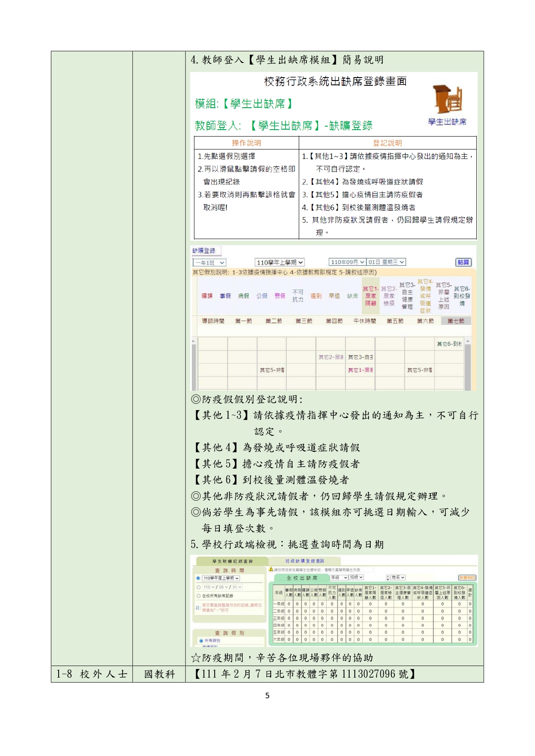The image size is (535, 756).
Task: Open the year 110 date dropdown
Action: click(x=208, y=587)
